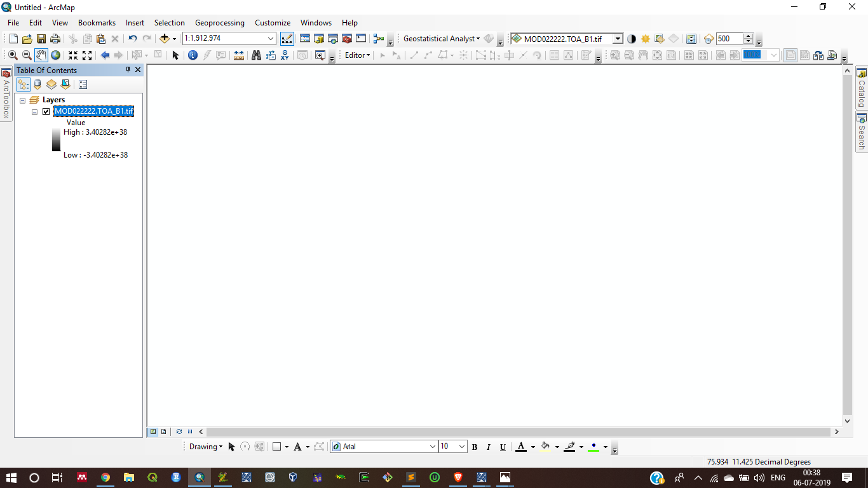
Task: Pause map drawing
Action: pyautogui.click(x=189, y=431)
